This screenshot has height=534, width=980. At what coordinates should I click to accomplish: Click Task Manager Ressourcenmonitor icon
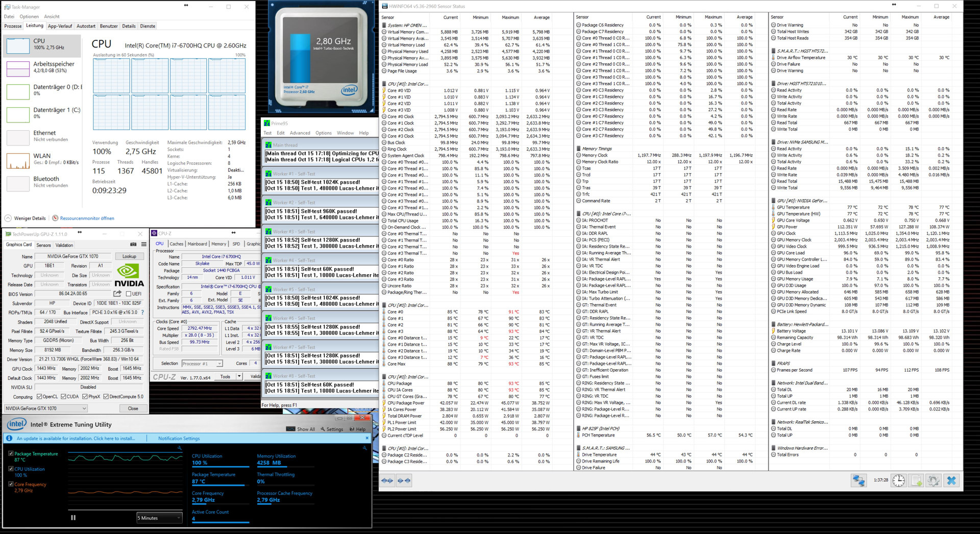tap(55, 218)
